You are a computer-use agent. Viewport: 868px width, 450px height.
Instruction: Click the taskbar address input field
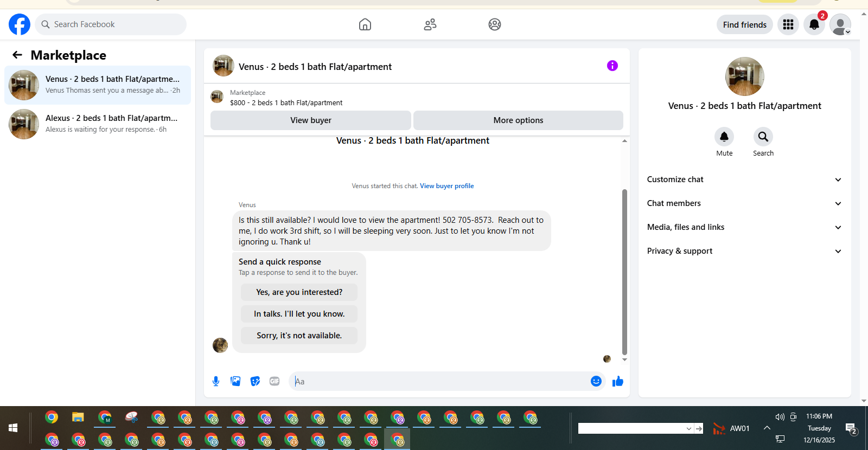coord(632,428)
